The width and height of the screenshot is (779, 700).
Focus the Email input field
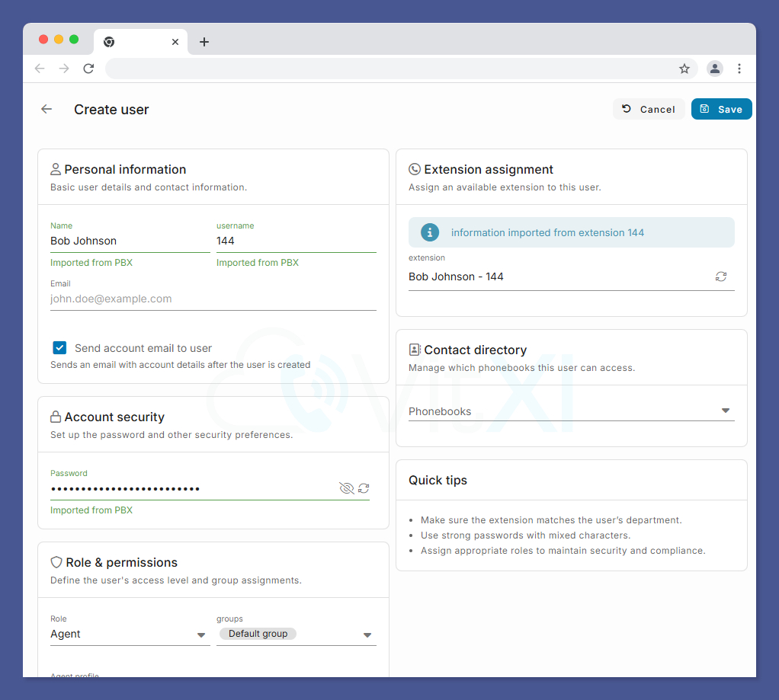pos(213,299)
